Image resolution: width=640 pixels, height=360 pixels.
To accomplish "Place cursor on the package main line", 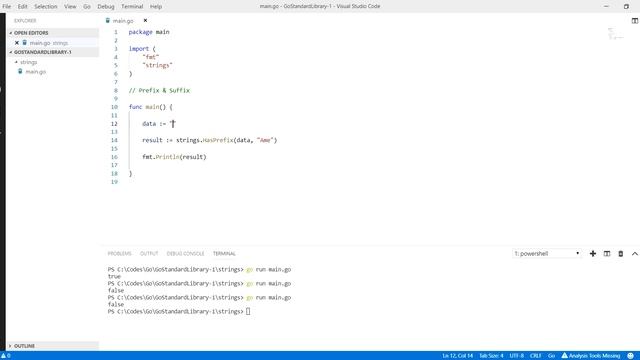I will [x=149, y=32].
